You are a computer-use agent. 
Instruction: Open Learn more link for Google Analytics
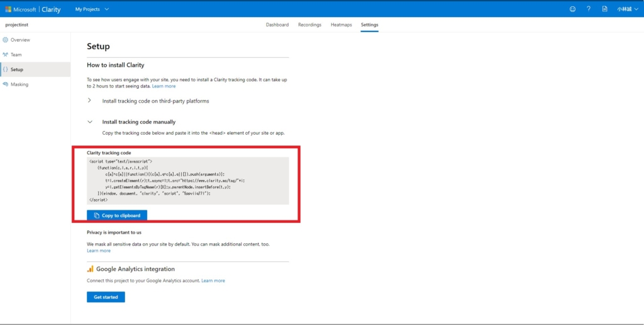pyautogui.click(x=213, y=280)
